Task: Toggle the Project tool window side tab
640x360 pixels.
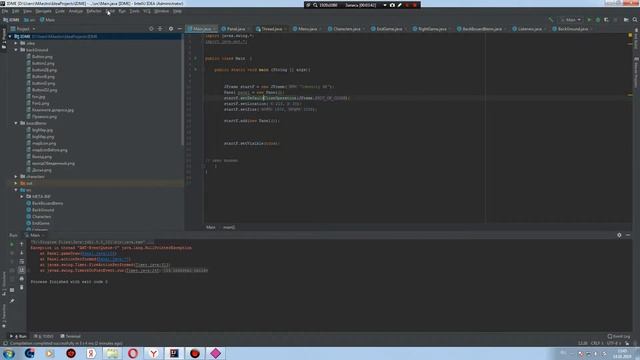Action: tap(4, 38)
